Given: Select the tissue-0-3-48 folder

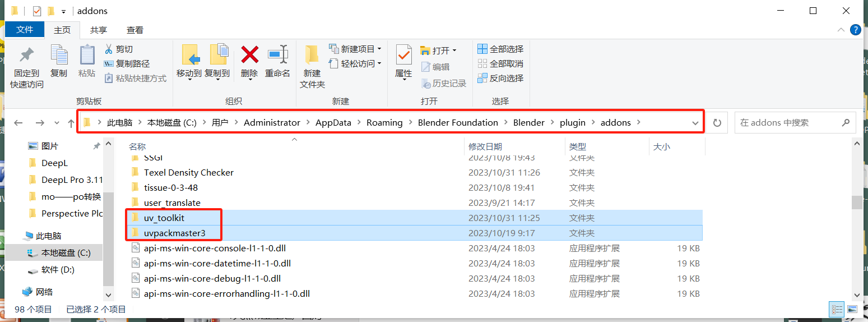Looking at the screenshot, I should 170,187.
